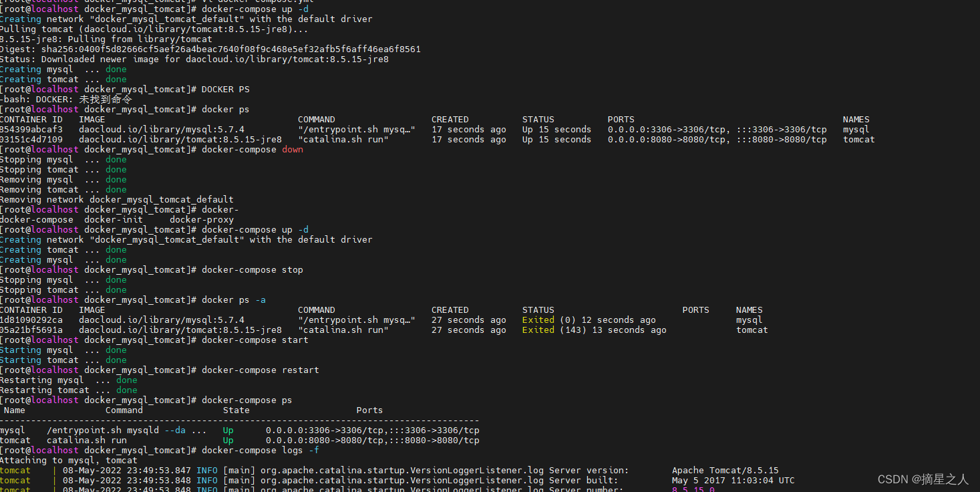
Task: Click the uppercase 'DOCKER PS' command text
Action: (225, 90)
